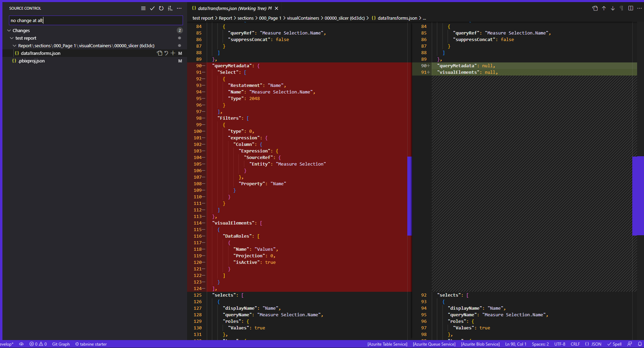Discard changes in dataTransforms.json
This screenshot has width=644, height=348.
166,53
